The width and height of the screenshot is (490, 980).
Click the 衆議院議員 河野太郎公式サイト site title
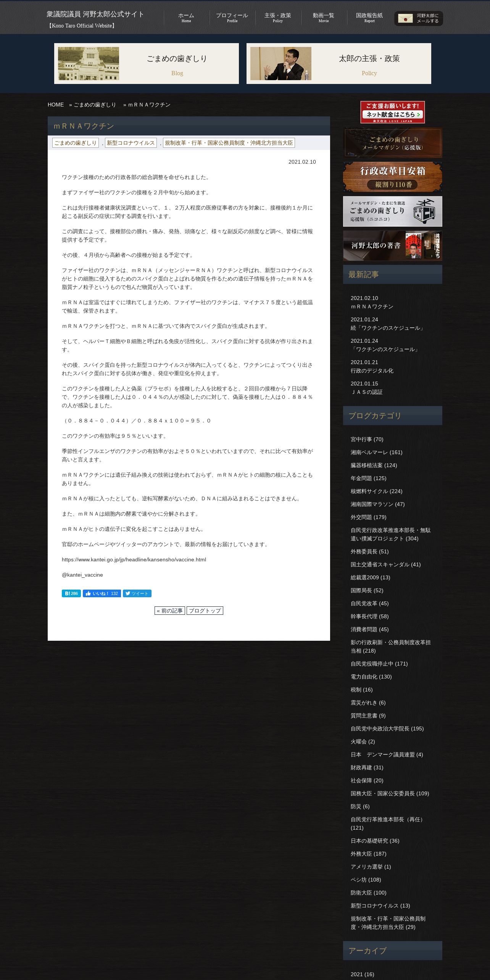coord(95,15)
